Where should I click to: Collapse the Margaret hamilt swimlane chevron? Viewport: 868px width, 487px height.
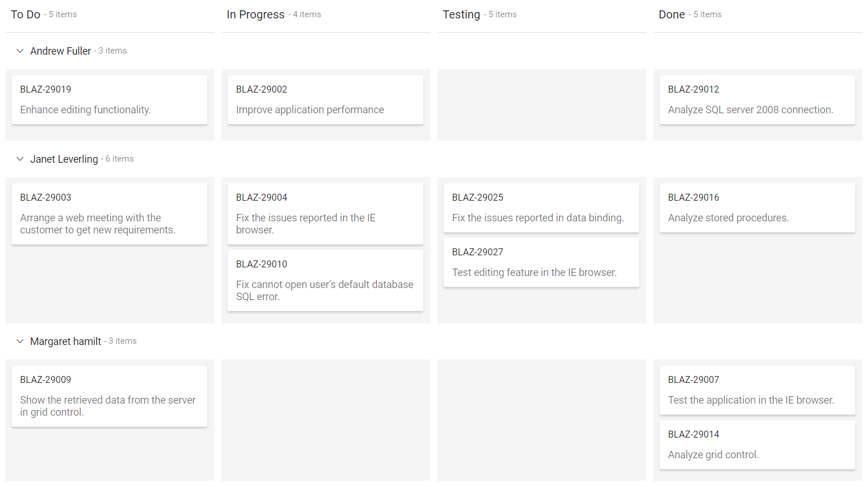click(x=20, y=342)
